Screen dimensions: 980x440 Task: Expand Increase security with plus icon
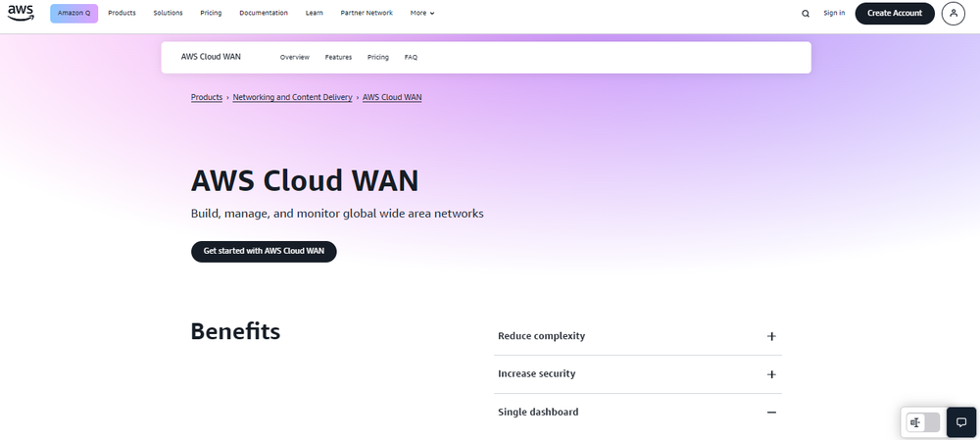[x=771, y=374]
